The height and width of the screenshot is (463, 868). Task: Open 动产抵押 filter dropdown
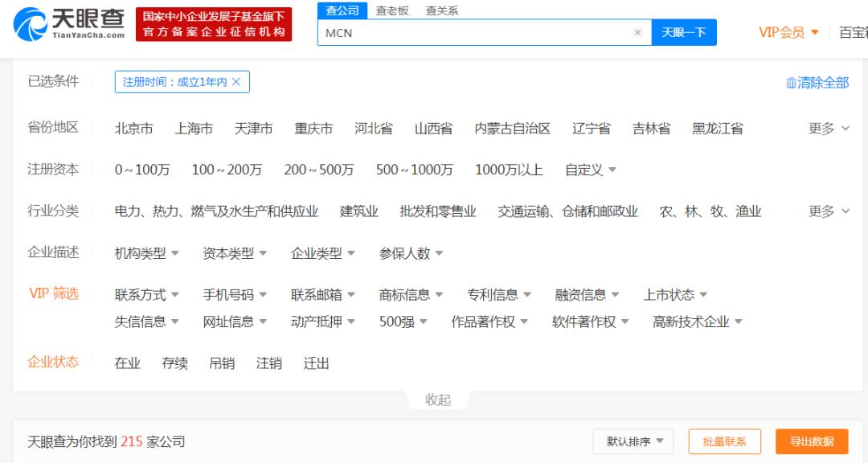(x=322, y=322)
